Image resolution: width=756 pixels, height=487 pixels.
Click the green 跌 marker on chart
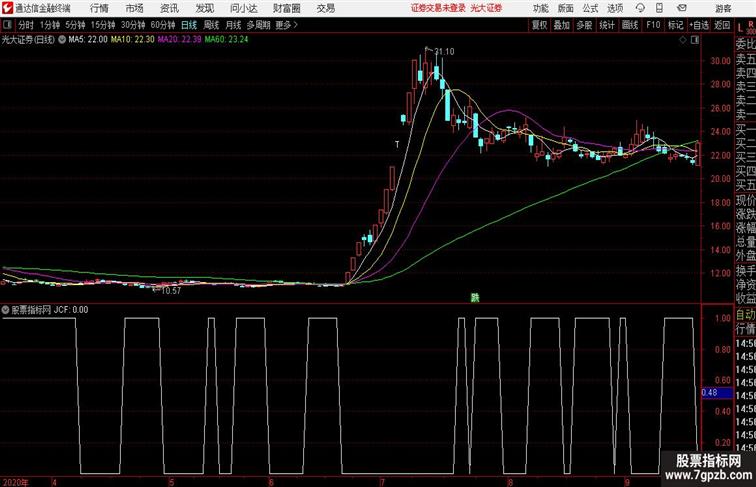click(x=475, y=298)
